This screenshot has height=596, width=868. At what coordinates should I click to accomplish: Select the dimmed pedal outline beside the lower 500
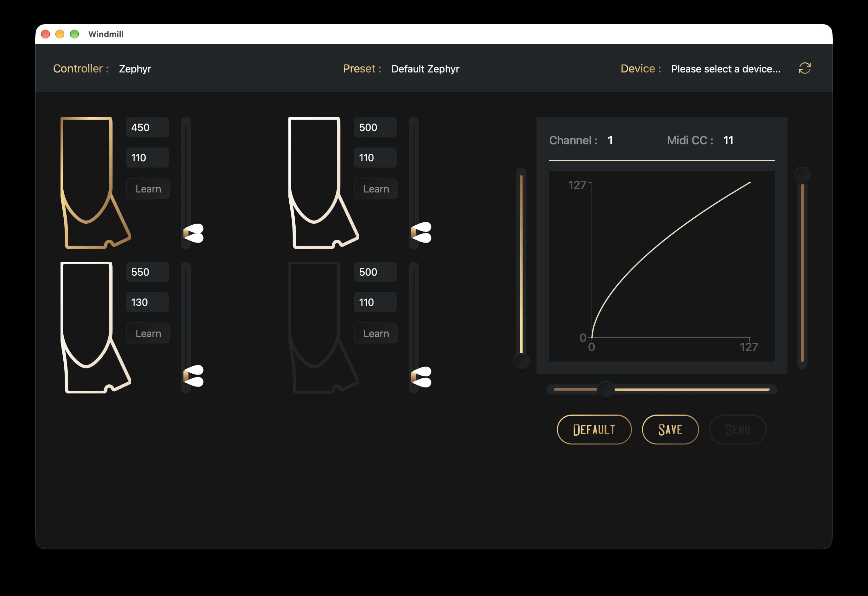click(323, 328)
